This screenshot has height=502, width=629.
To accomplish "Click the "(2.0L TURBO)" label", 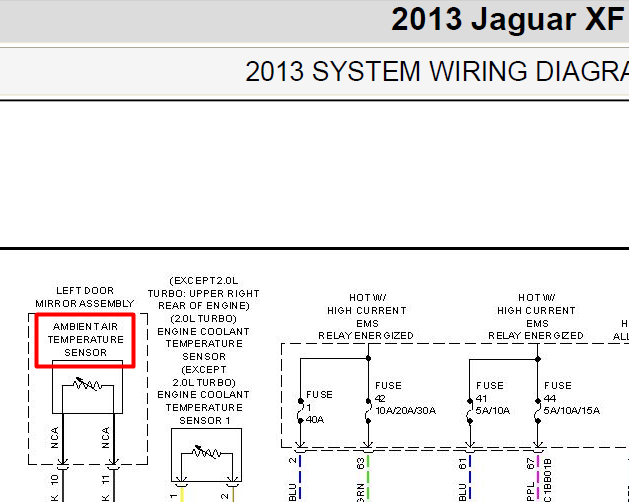I will click(x=204, y=319).
